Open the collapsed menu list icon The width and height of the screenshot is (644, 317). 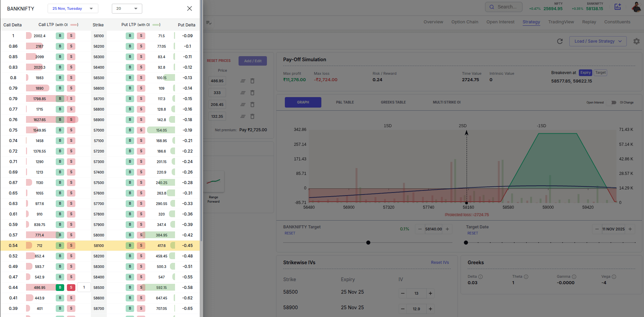coord(209,23)
